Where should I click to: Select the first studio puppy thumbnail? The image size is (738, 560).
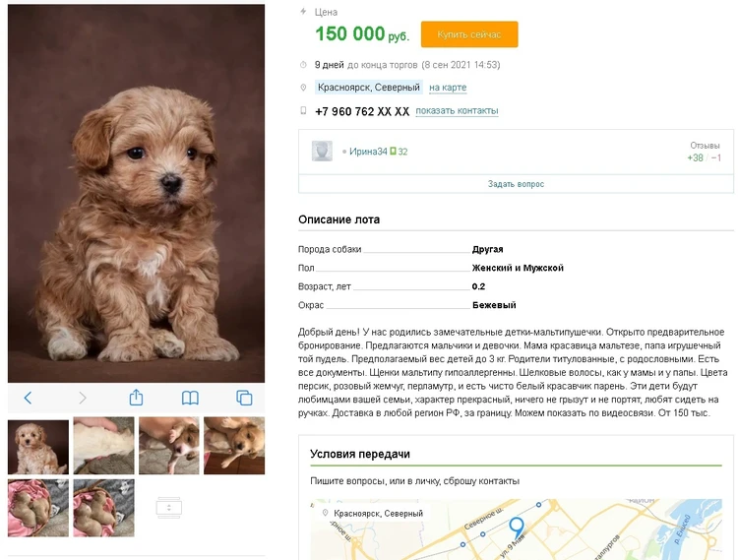coord(38,447)
